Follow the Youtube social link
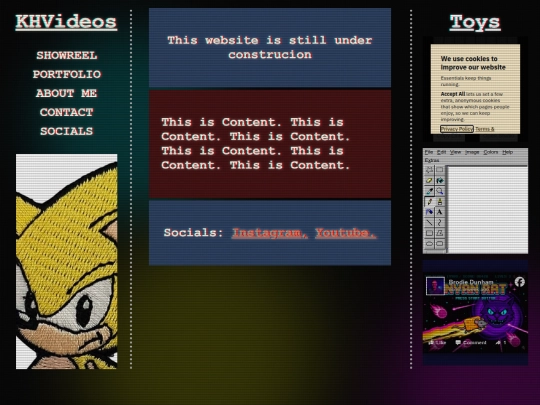Viewport: 540px width, 405px height. [x=346, y=233]
